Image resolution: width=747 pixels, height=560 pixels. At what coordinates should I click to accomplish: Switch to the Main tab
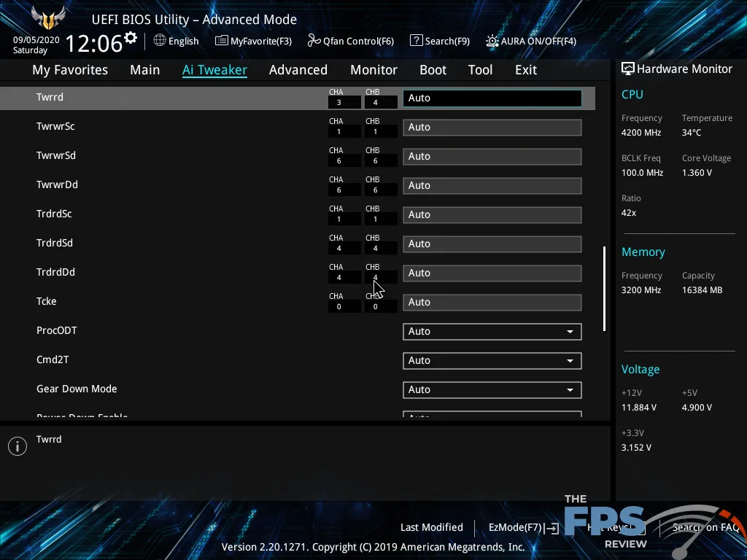tap(145, 70)
